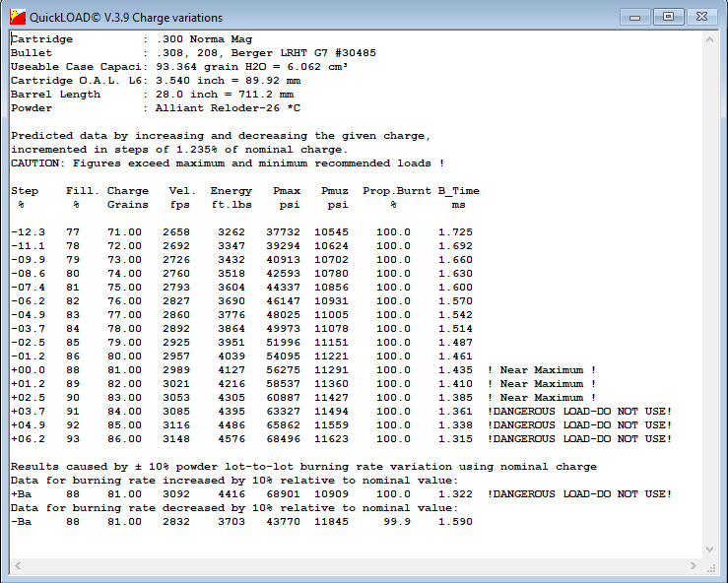
Task: Click the energy value '3518'
Action: 232,274
